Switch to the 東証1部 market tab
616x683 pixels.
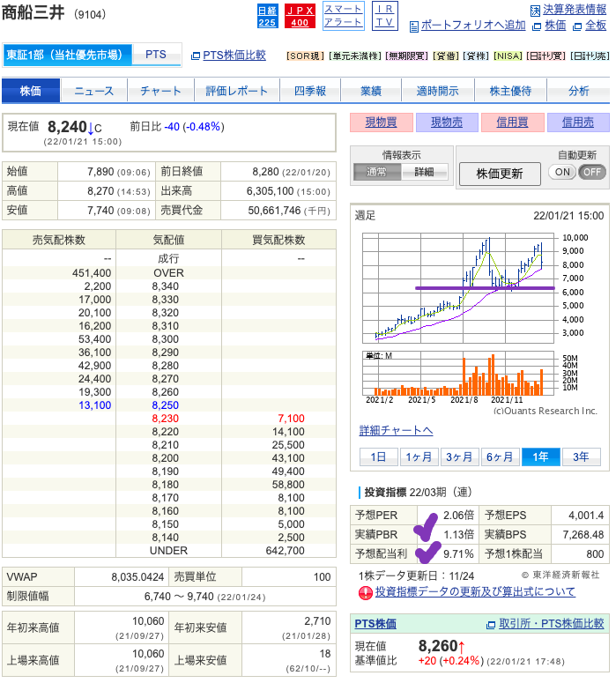67,55
